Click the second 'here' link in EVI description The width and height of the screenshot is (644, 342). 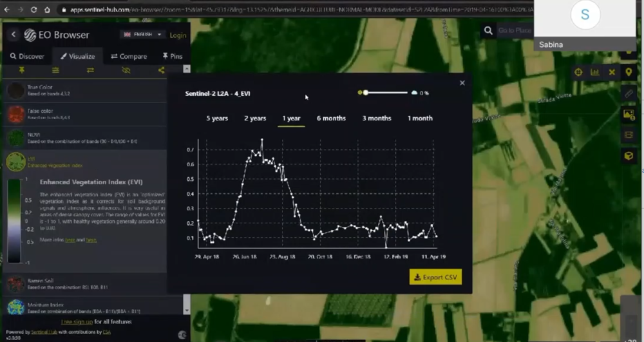91,240
